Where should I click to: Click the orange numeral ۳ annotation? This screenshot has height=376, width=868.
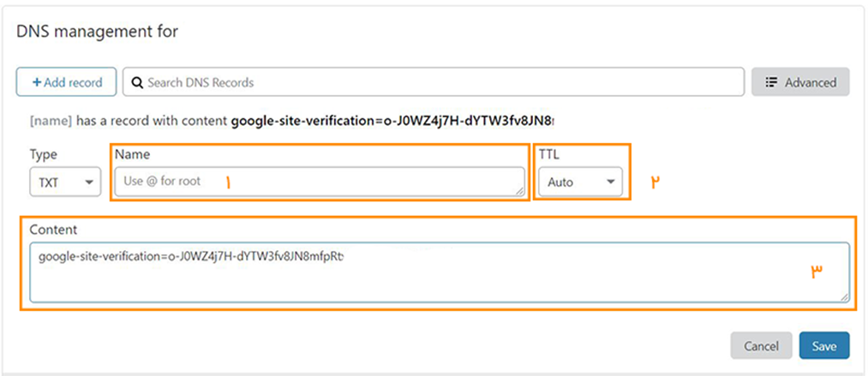tap(817, 271)
